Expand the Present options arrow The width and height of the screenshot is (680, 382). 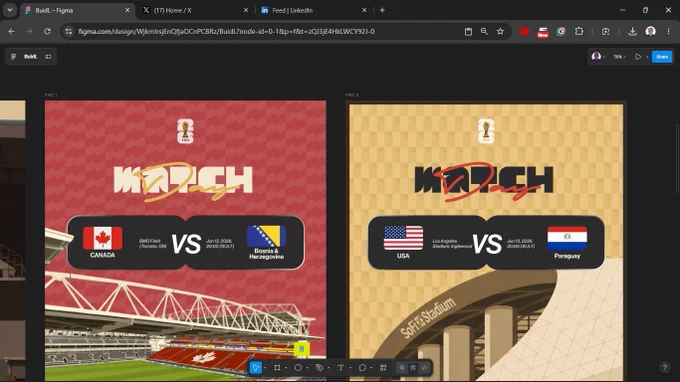coord(647,57)
